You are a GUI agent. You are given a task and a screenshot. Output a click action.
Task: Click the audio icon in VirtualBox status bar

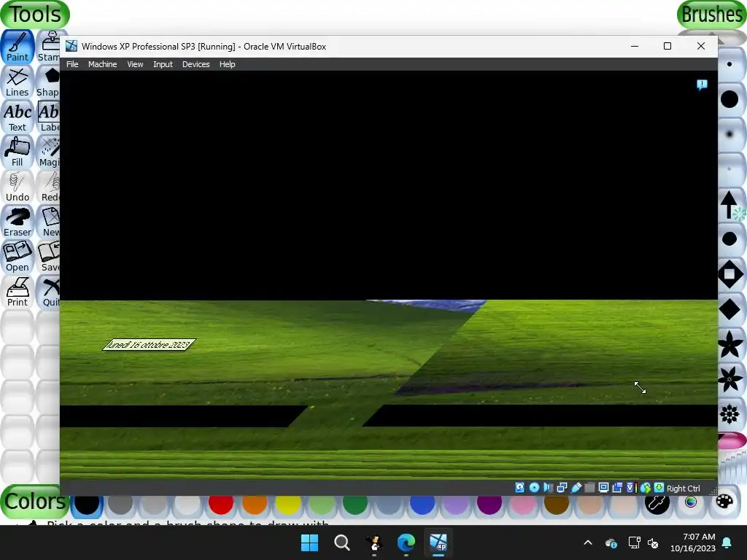click(548, 488)
